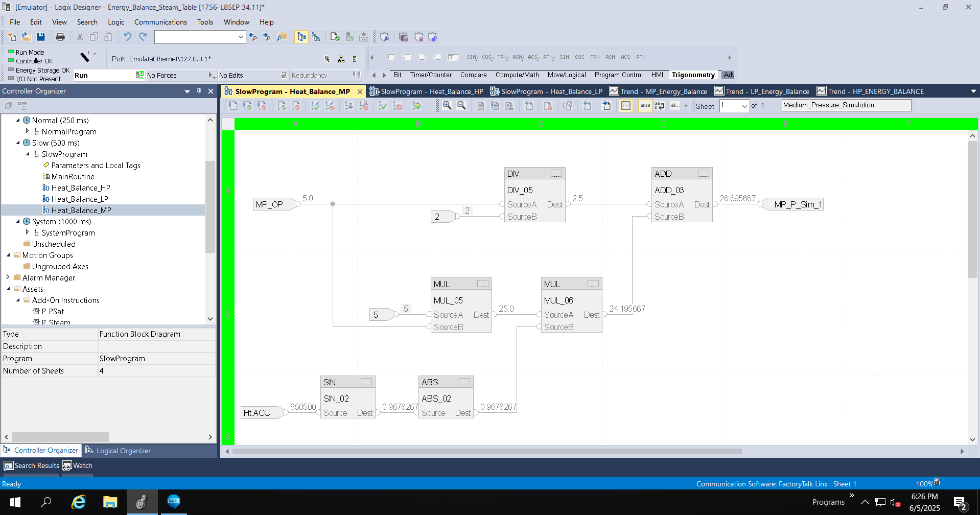The height and width of the screenshot is (515, 980).
Task: Open the Sheet number dropdown
Action: [x=744, y=106]
